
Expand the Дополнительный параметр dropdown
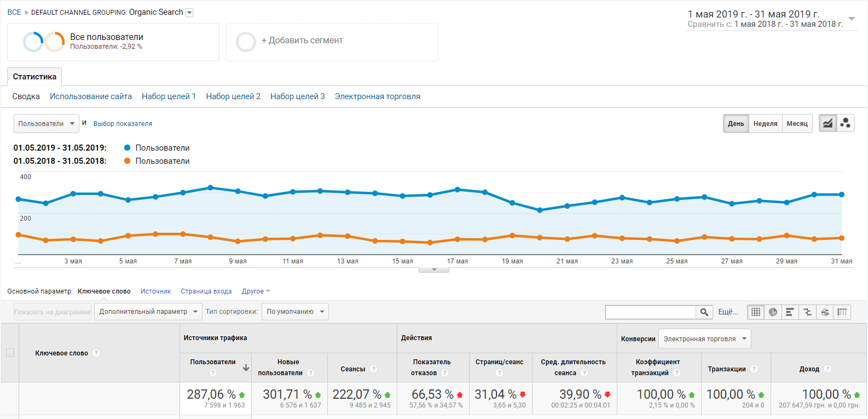point(148,312)
